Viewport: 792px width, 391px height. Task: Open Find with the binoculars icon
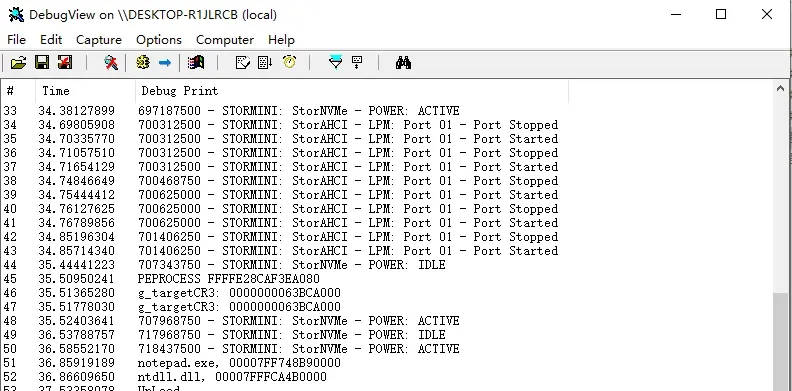[x=403, y=63]
